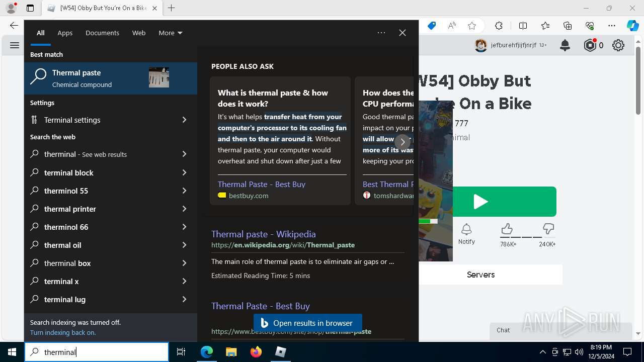644x362 pixels.
Task: Open the clock showing 8:19 PM
Action: tap(601, 352)
